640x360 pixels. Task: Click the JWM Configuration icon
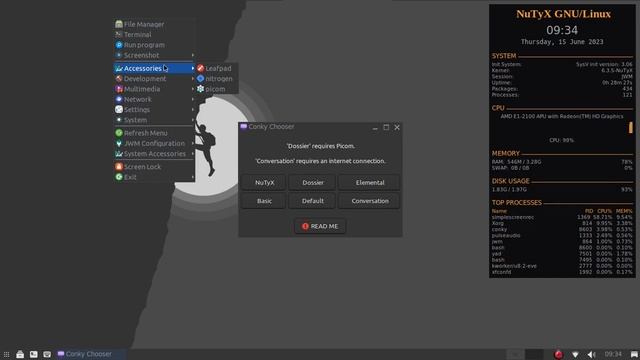tap(119, 143)
